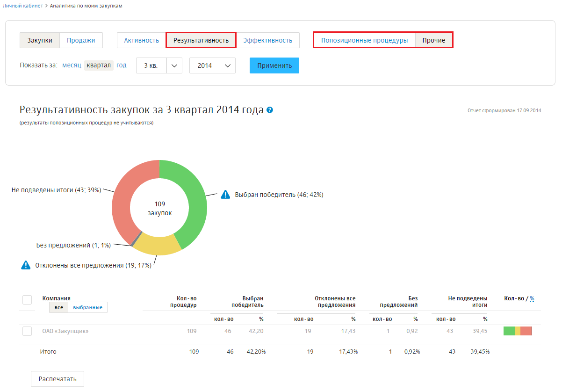Click the 'Распечатать' print button
The image size is (562, 392).
pyautogui.click(x=58, y=379)
